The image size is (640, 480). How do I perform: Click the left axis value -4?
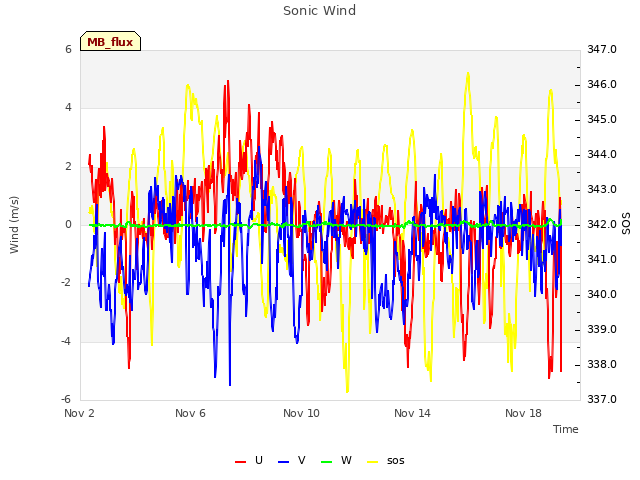coord(67,341)
